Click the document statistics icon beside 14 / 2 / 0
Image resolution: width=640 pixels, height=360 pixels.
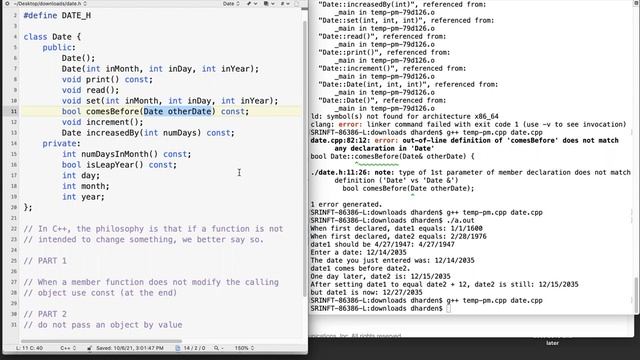pos(178,348)
